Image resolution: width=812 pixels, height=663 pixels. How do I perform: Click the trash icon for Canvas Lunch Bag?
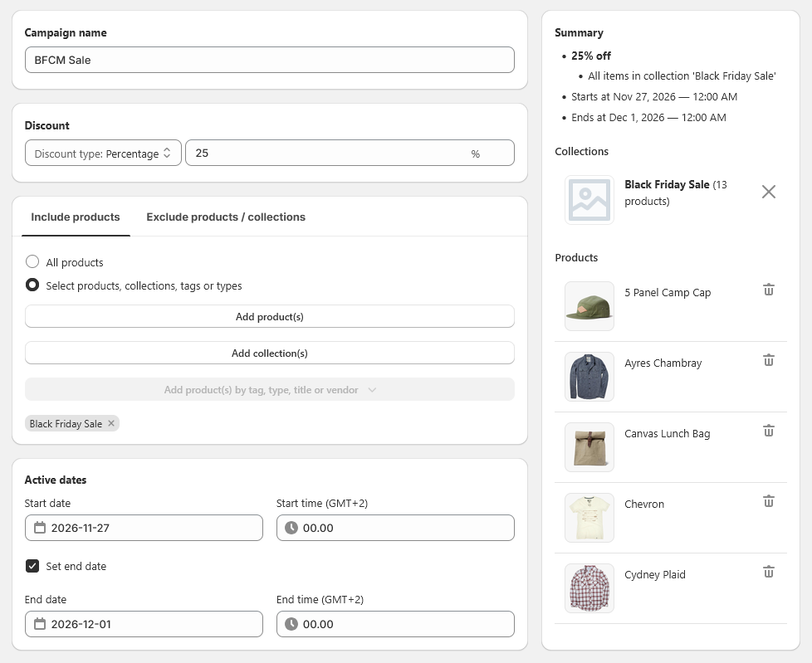[769, 431]
